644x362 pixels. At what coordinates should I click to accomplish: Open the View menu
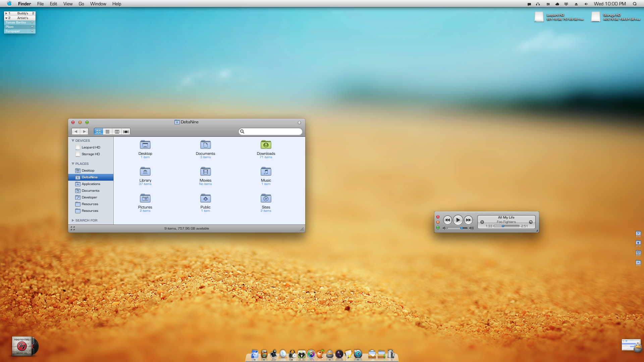pos(68,4)
